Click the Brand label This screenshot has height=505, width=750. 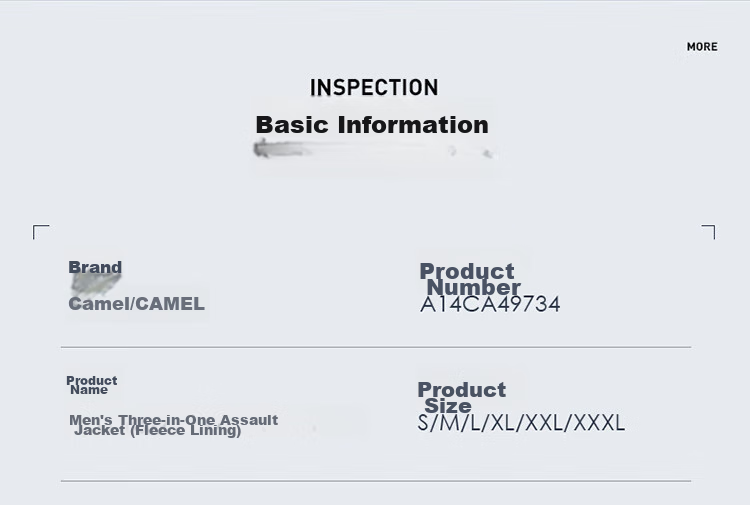pyautogui.click(x=95, y=267)
